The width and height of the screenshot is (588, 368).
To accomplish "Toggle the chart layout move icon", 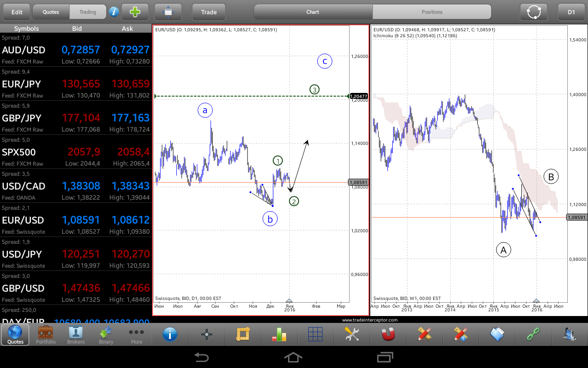I will point(168,12).
